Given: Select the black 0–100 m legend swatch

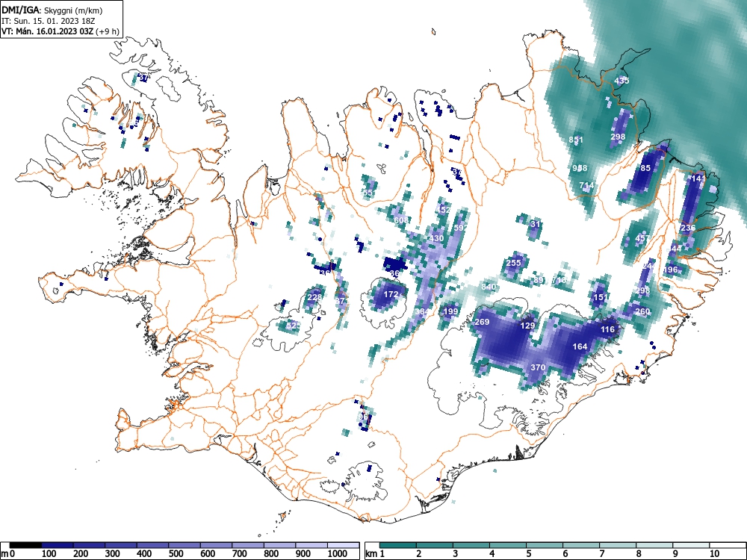Looking at the screenshot, I should (x=25, y=545).
